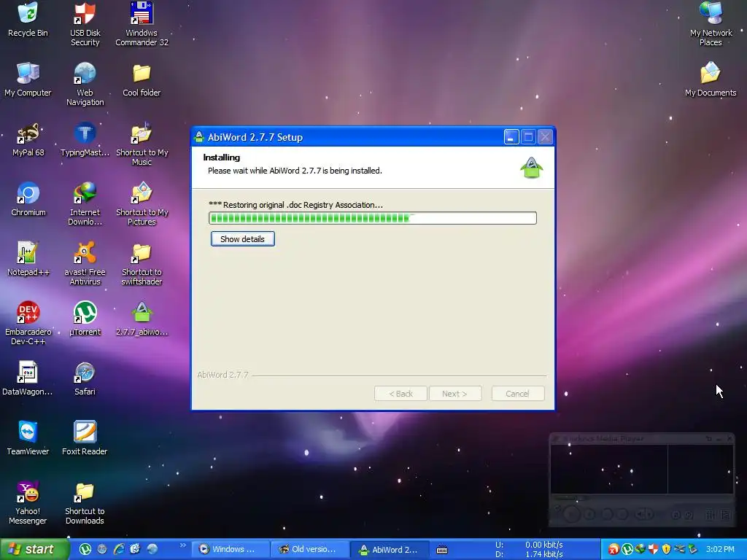Image resolution: width=747 pixels, height=560 pixels.
Task: Click the greyed-out Next button
Action: coord(455,394)
